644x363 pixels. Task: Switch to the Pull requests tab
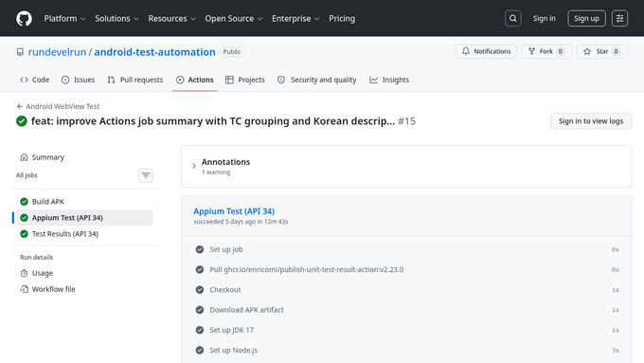[x=135, y=80]
